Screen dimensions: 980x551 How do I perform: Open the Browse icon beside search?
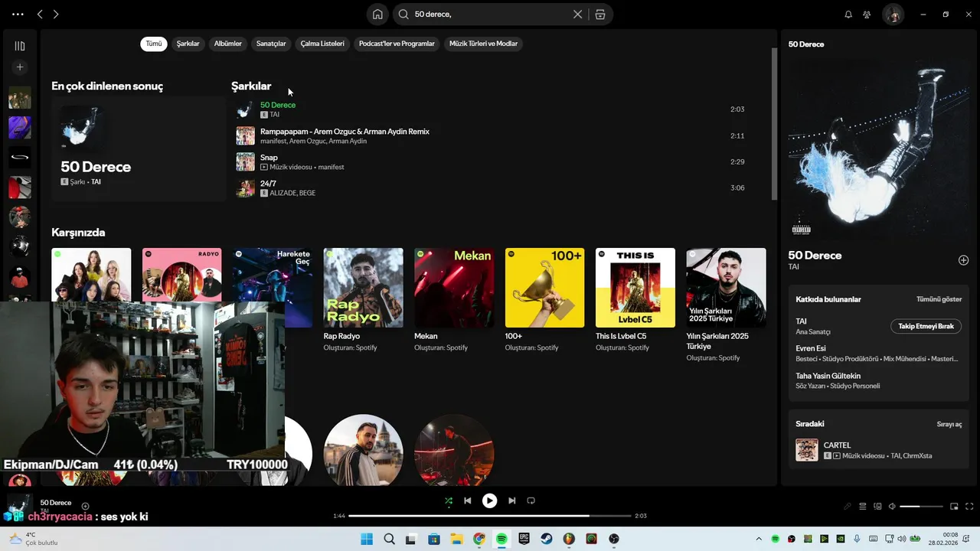click(600, 14)
